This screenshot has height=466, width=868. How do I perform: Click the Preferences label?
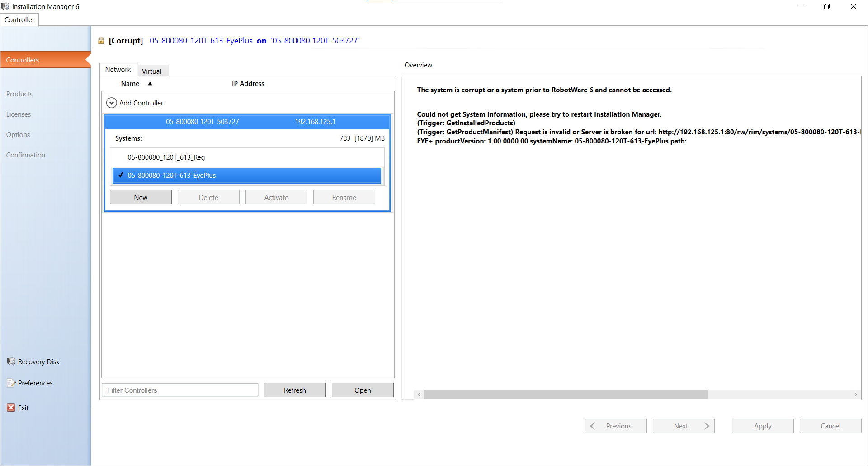(x=35, y=383)
